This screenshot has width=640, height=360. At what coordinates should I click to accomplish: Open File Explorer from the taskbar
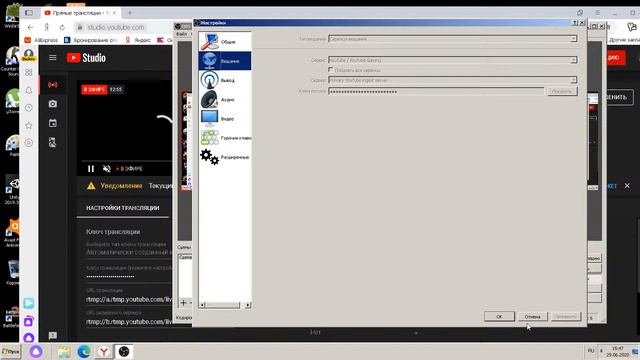64,351
